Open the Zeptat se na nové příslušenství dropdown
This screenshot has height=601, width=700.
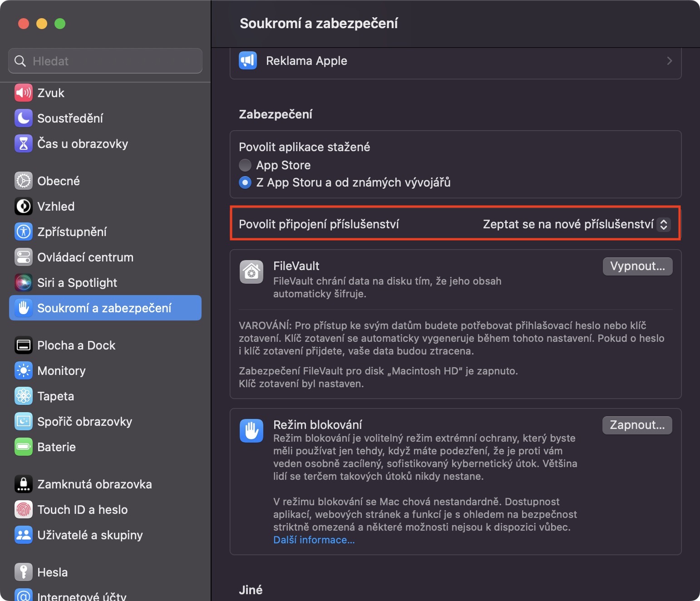[576, 224]
